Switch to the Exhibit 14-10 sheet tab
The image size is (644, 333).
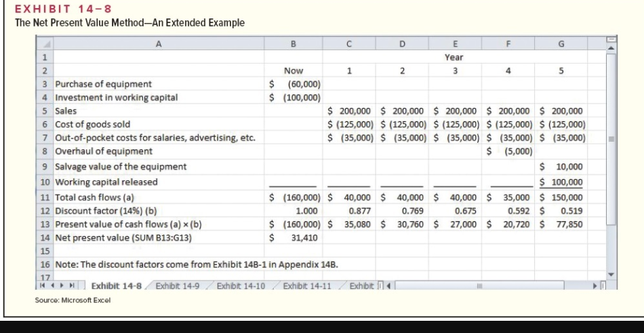coord(241,286)
